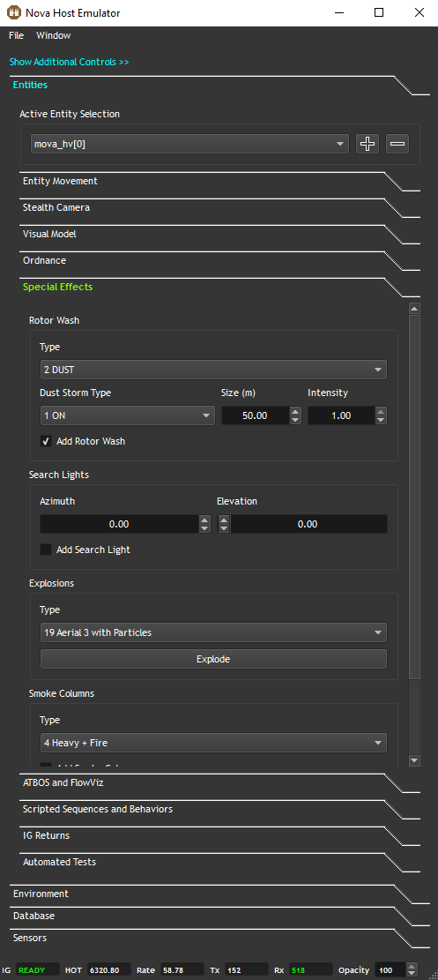Remove the entity with minus icon
The height and width of the screenshot is (980, 438).
click(397, 144)
